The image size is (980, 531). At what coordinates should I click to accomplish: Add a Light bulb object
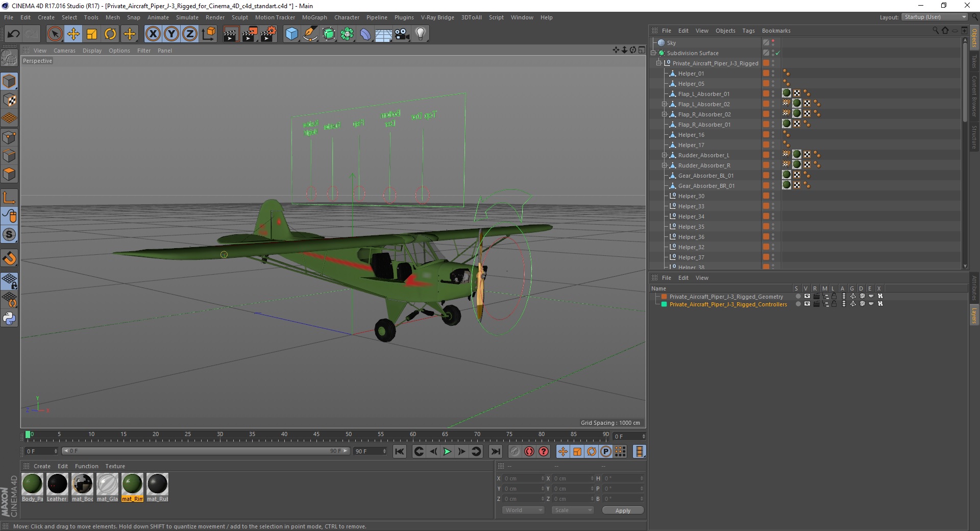tap(421, 34)
